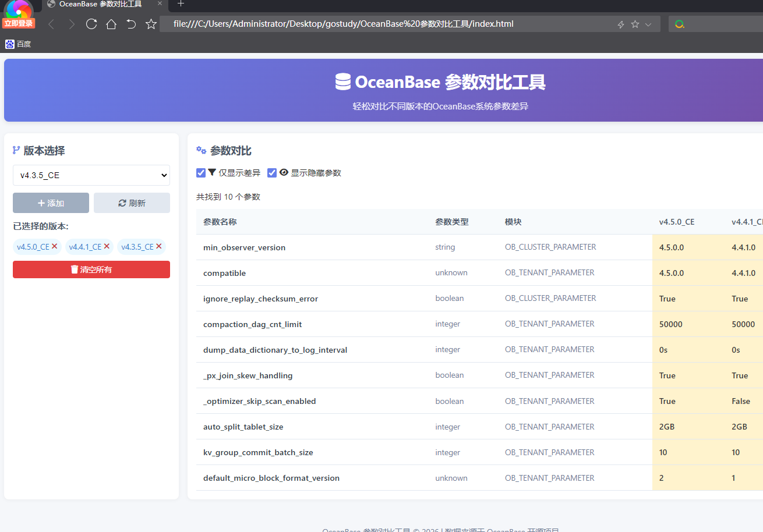
Task: Click the browser back arrow
Action: (51, 24)
